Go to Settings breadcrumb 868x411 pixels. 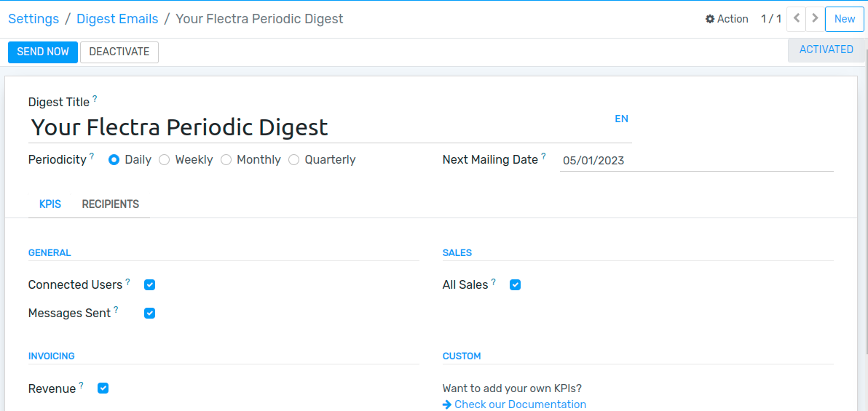[x=33, y=19]
